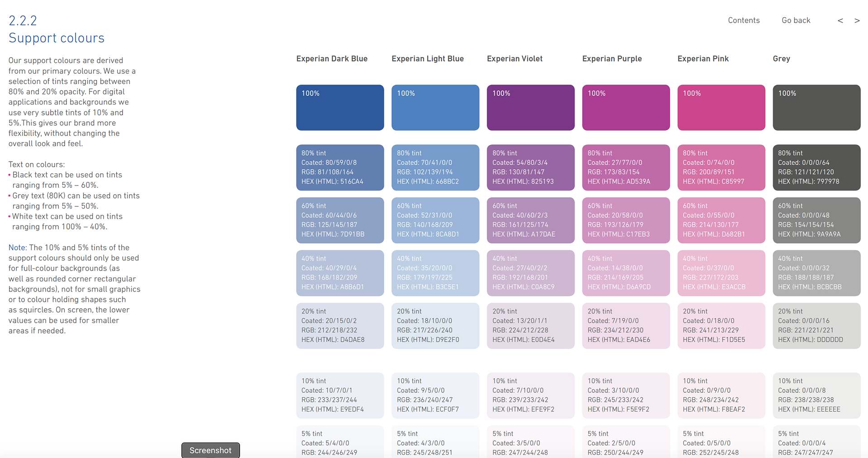Click the 80% tint swatch HEX C85997

(x=722, y=167)
